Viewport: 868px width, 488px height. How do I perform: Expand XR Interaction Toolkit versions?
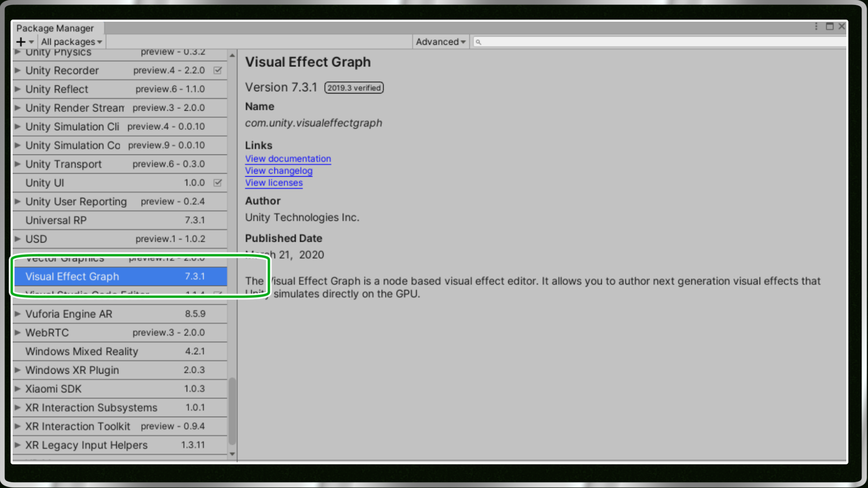click(x=18, y=426)
